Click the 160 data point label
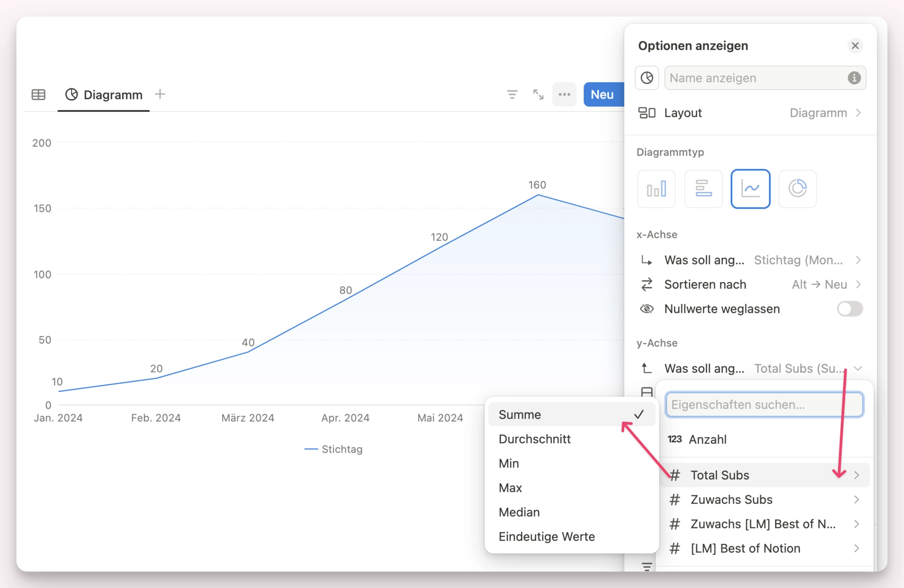 537,185
